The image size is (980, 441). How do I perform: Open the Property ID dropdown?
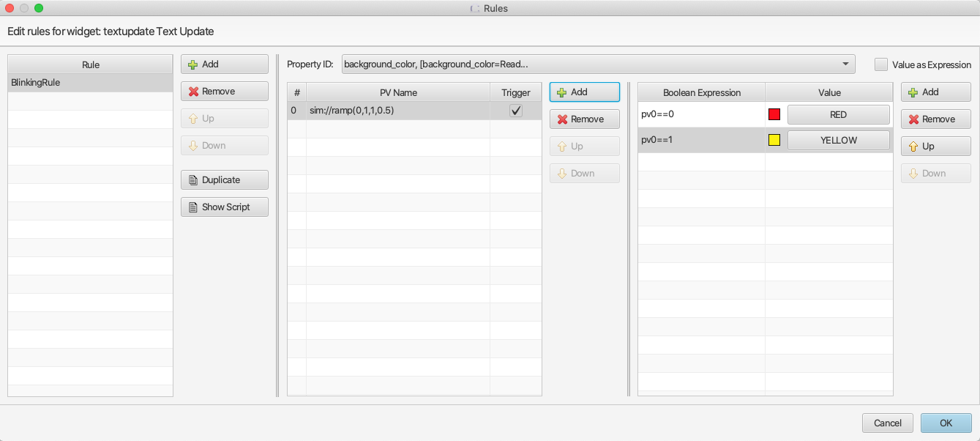point(598,64)
